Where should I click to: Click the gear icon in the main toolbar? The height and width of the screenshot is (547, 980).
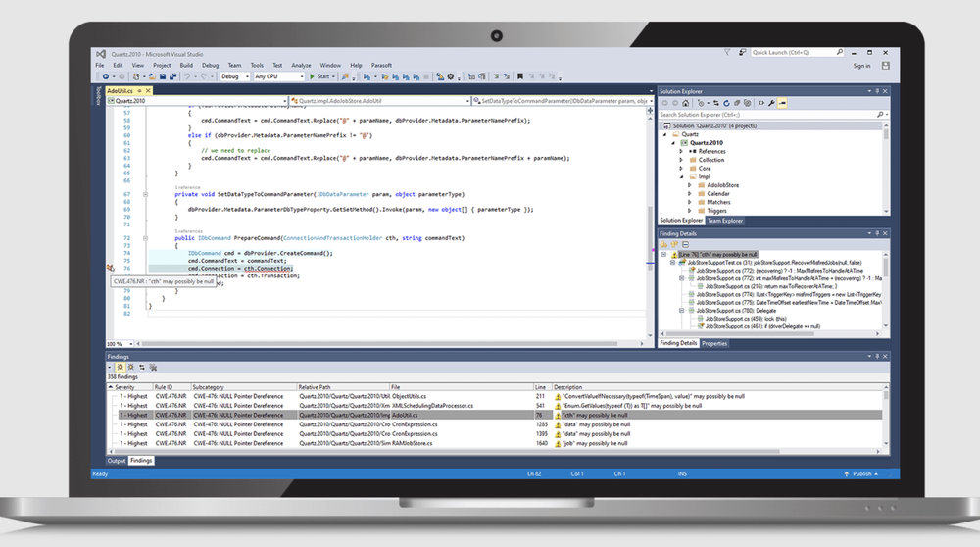[451, 76]
